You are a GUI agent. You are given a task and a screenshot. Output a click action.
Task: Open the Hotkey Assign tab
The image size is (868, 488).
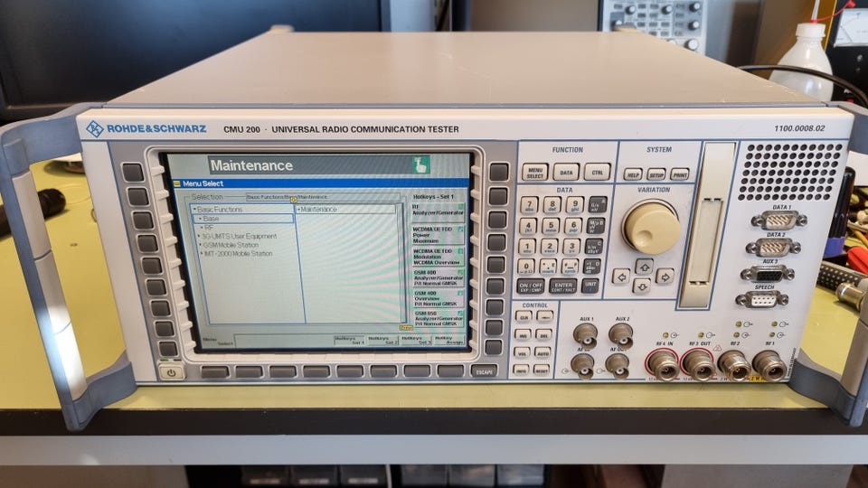point(448,341)
